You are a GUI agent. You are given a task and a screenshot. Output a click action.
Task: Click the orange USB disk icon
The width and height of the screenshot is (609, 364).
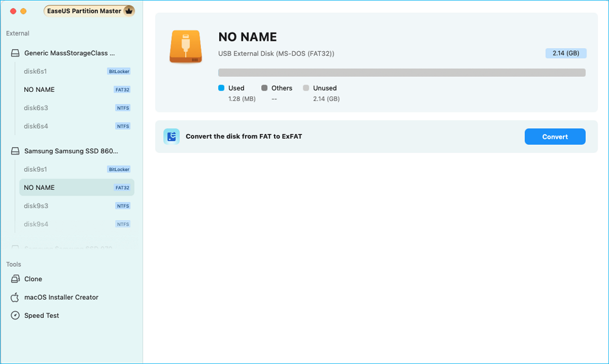[186, 47]
